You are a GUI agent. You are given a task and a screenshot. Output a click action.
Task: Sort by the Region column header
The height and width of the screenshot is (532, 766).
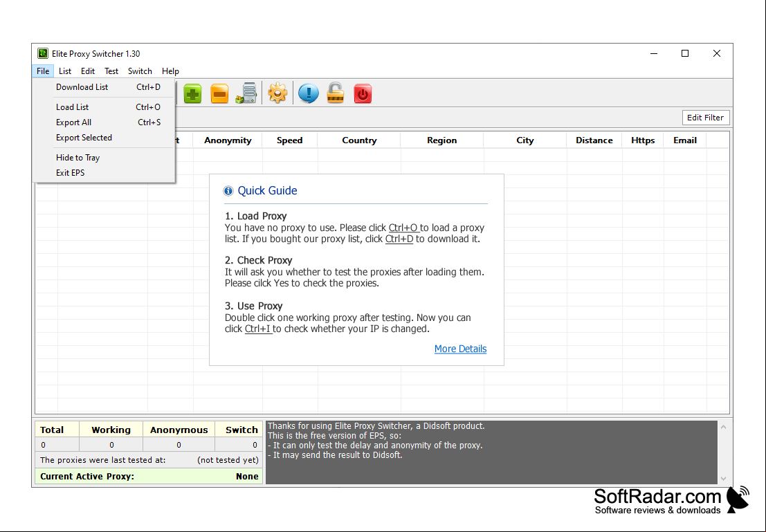(x=441, y=140)
